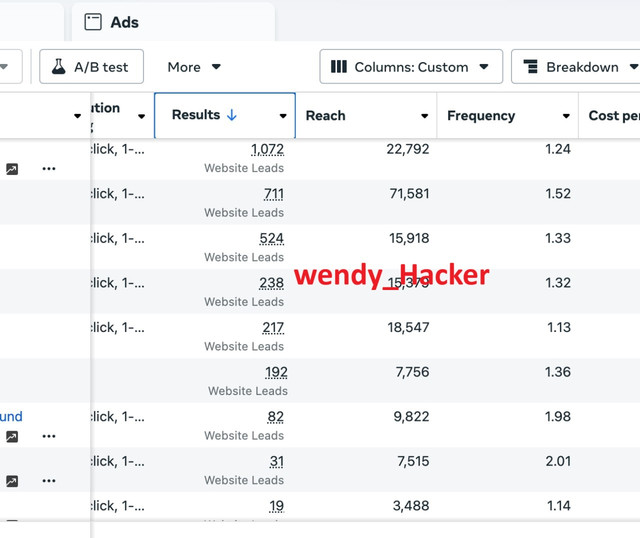Select the 1.14 frequency cell

tap(559, 506)
